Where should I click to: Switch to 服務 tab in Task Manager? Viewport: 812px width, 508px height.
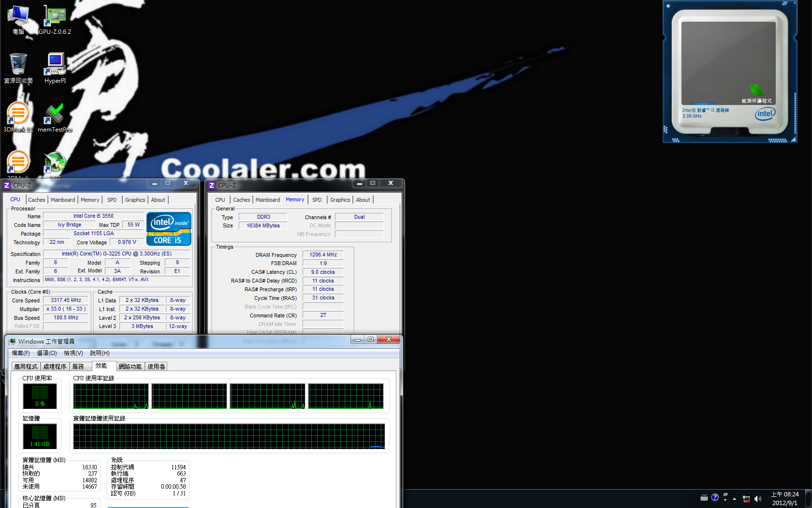[80, 366]
